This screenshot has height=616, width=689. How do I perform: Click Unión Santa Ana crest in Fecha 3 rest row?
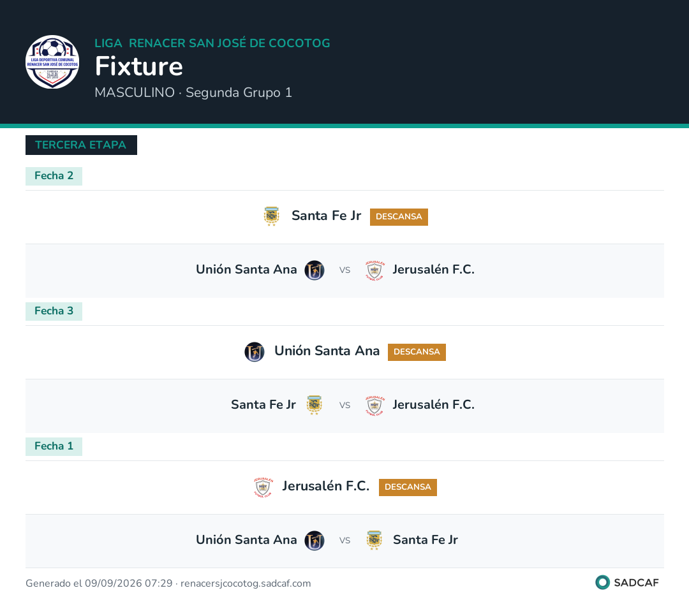pyautogui.click(x=255, y=351)
